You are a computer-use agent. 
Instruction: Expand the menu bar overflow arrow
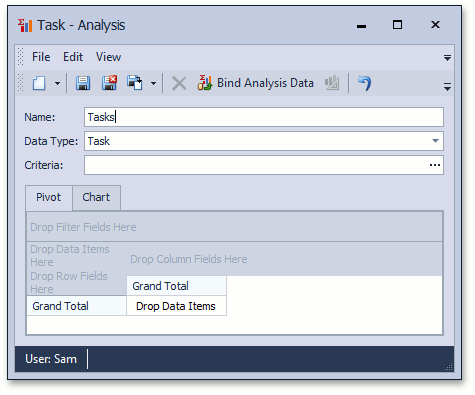click(x=447, y=58)
